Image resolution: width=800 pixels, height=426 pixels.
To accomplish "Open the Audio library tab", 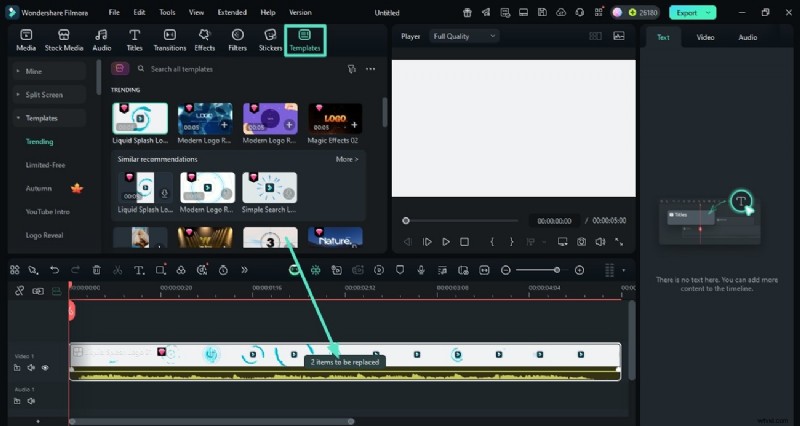I will pos(102,40).
